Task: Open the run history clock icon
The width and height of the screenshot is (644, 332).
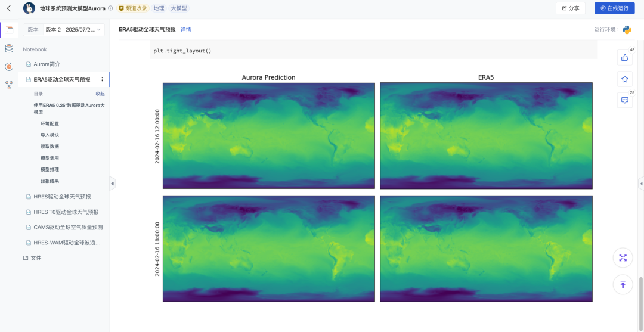Action: (x=8, y=67)
